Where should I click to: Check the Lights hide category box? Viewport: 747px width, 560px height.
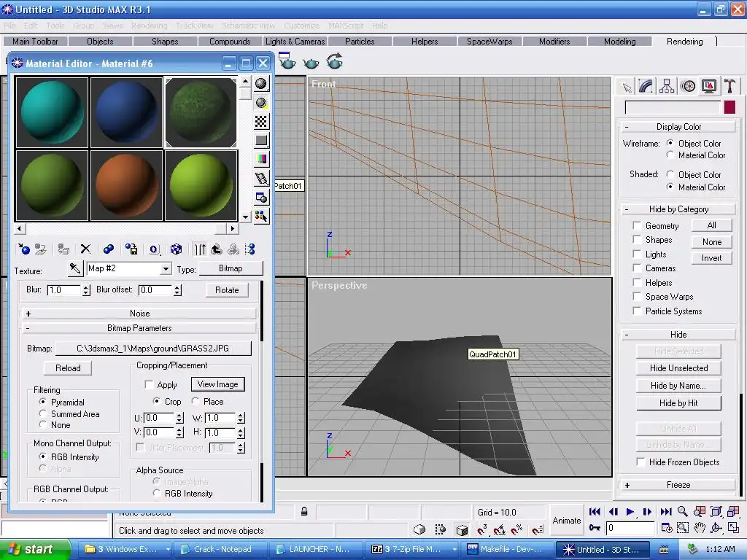(636, 254)
